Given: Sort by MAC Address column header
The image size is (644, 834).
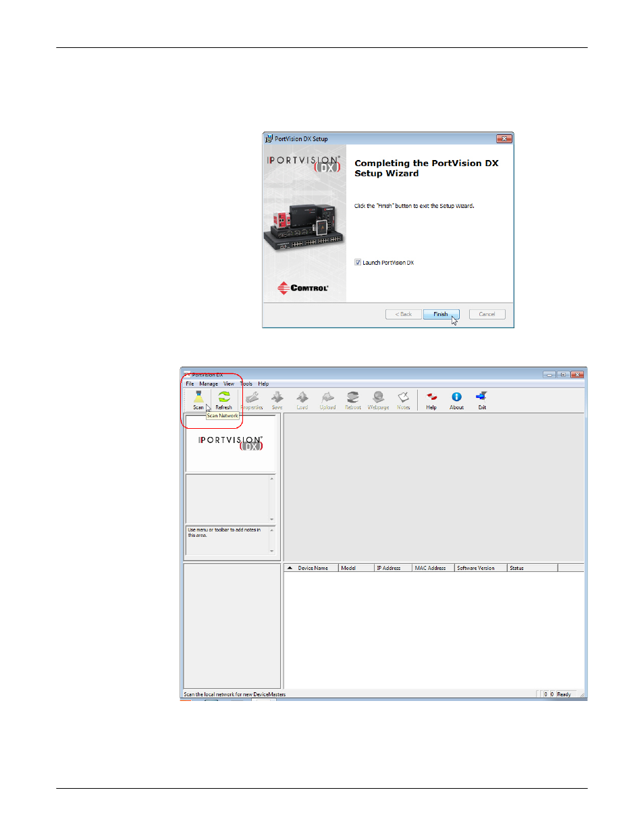Looking at the screenshot, I should pyautogui.click(x=433, y=568).
